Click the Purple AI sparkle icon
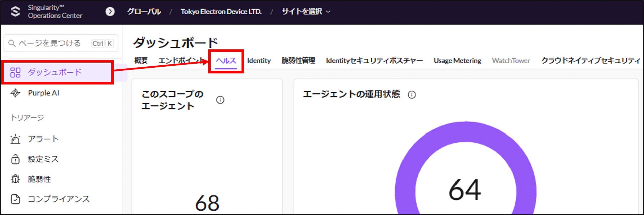644x215 pixels. [x=15, y=93]
